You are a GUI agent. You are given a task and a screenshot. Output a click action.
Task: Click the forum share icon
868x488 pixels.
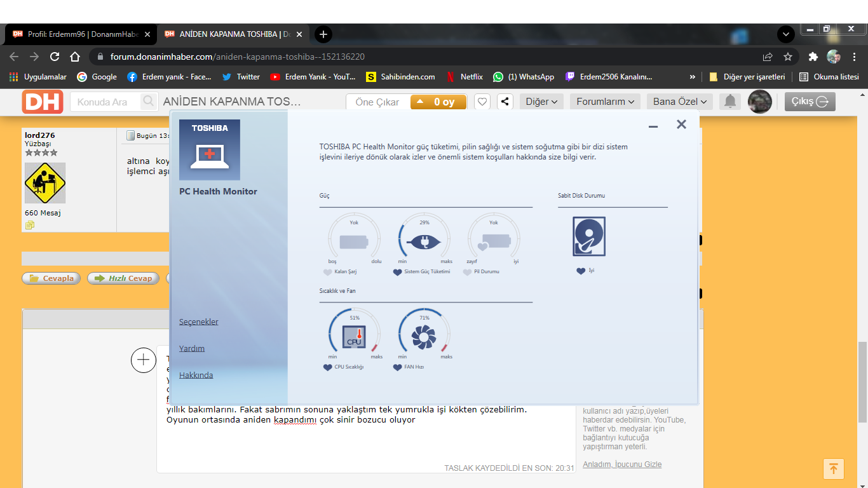(505, 102)
